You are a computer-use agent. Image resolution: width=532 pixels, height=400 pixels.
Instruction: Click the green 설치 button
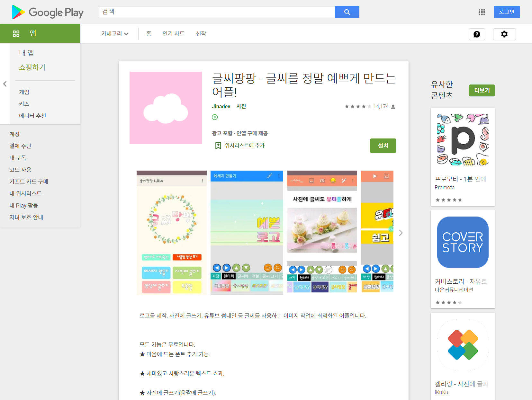click(383, 146)
